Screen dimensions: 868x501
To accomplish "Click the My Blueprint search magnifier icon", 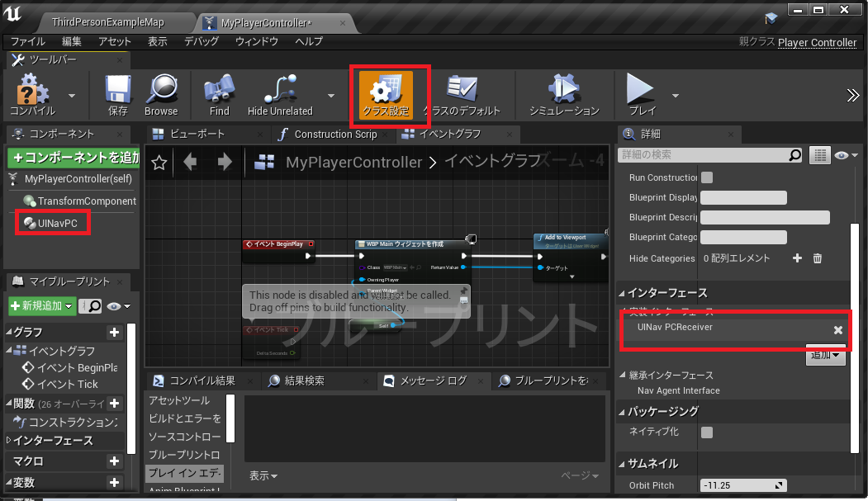I will pyautogui.click(x=94, y=305).
